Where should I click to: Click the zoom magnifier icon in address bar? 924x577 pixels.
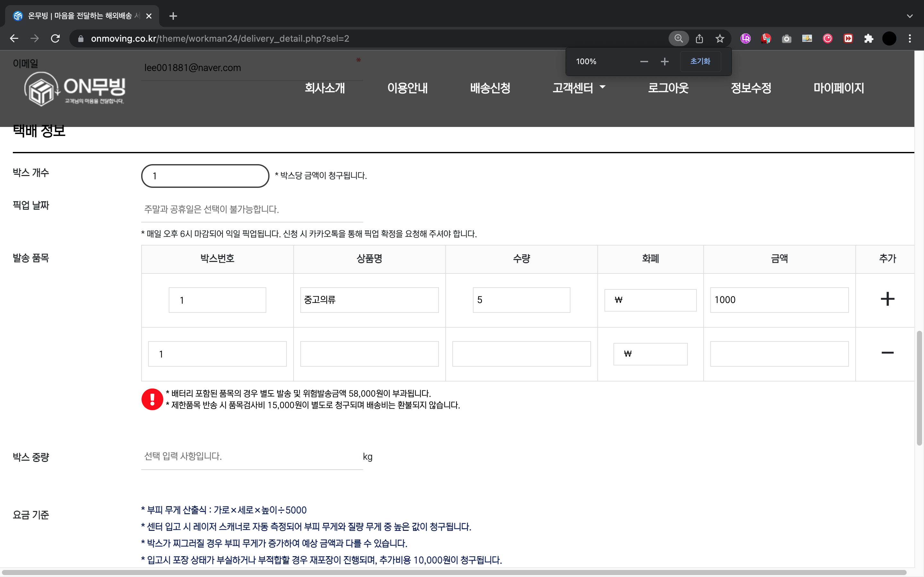[x=679, y=38]
